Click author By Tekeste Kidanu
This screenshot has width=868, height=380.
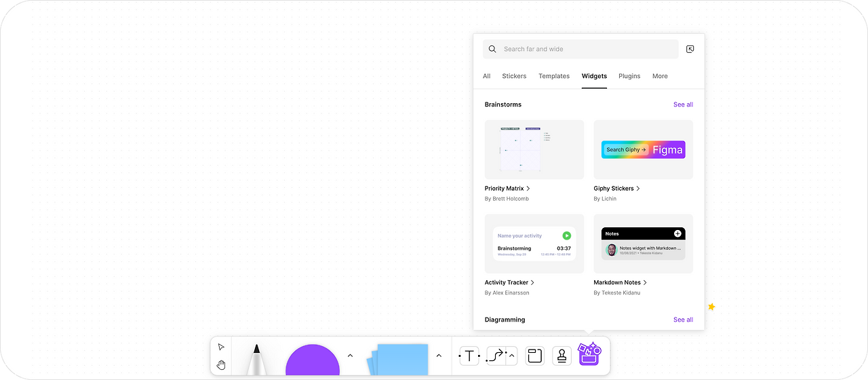[617, 293]
